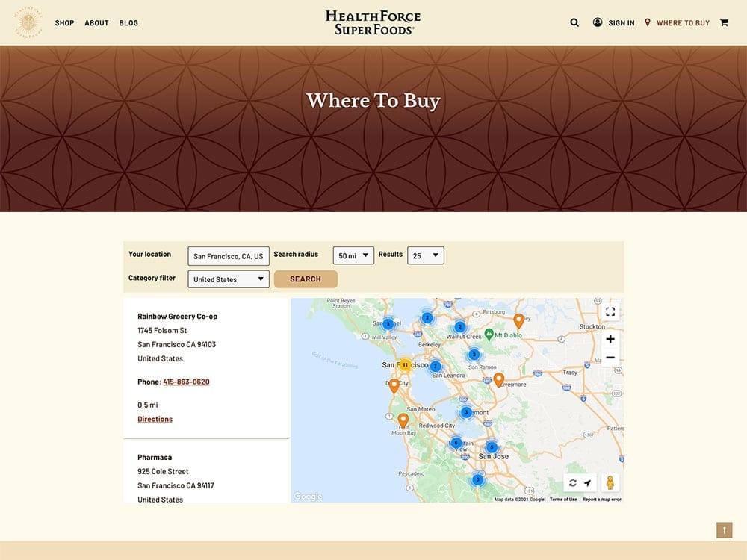Click the orange pin near Daly City

coord(394,386)
